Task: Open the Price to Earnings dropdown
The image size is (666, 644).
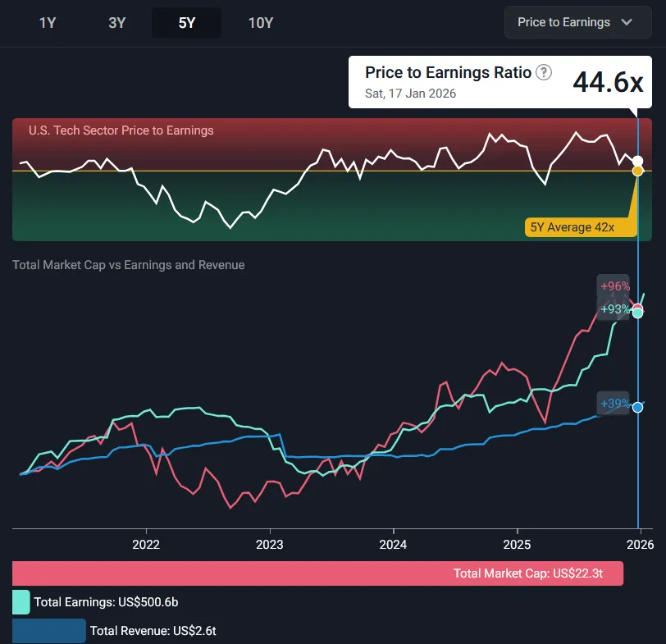Action: pyautogui.click(x=572, y=22)
